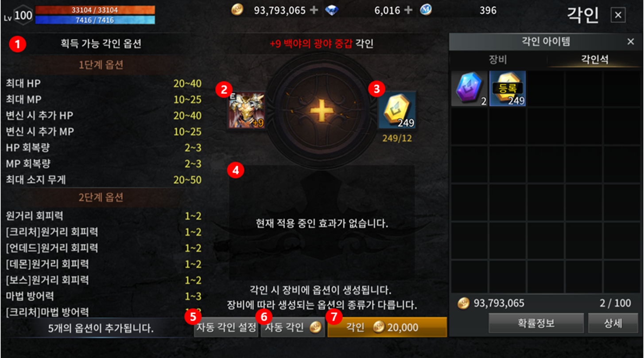Click the plus icon next to diamond amount
This screenshot has width=644, height=358.
(x=409, y=10)
